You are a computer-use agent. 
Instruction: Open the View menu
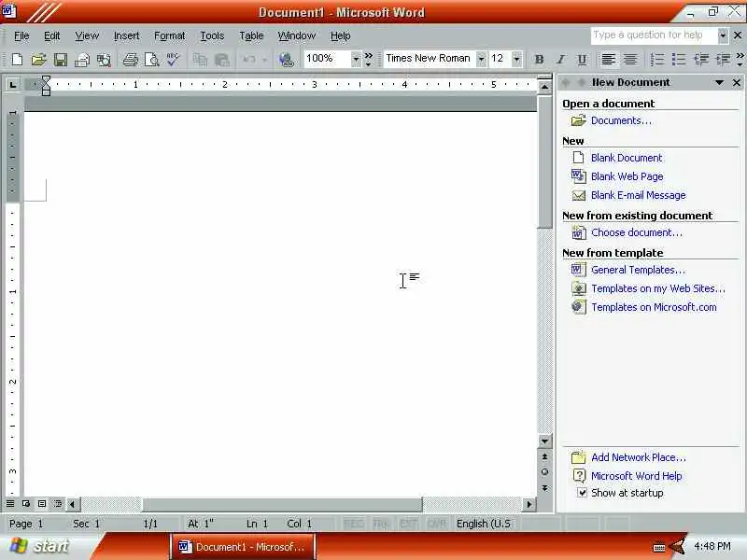(x=87, y=35)
